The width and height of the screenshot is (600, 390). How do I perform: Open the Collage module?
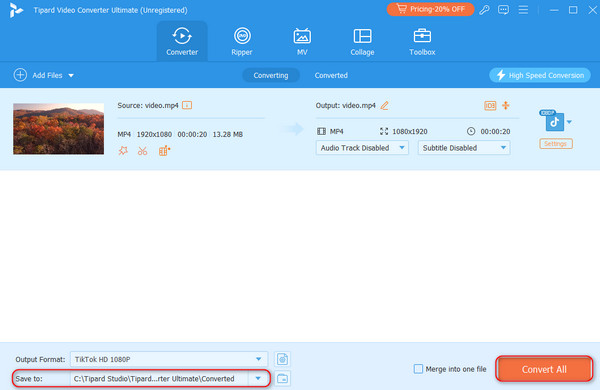pos(362,41)
